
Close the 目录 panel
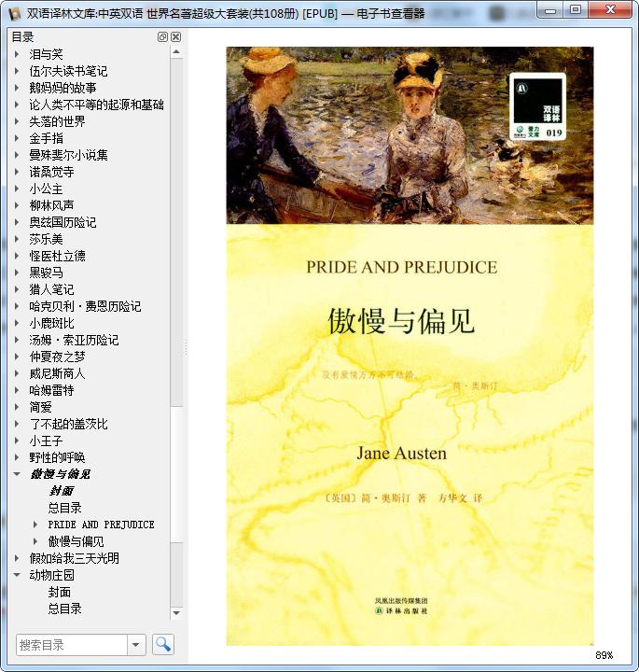click(175, 36)
